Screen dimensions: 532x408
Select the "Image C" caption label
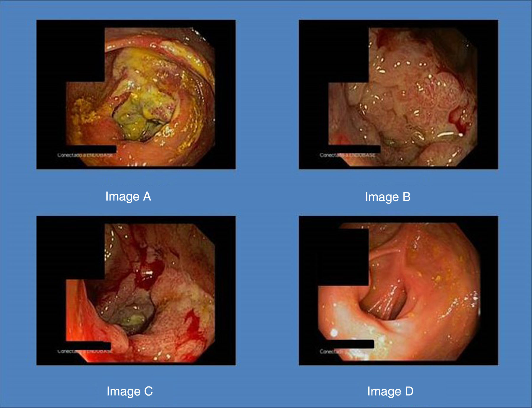coord(129,391)
